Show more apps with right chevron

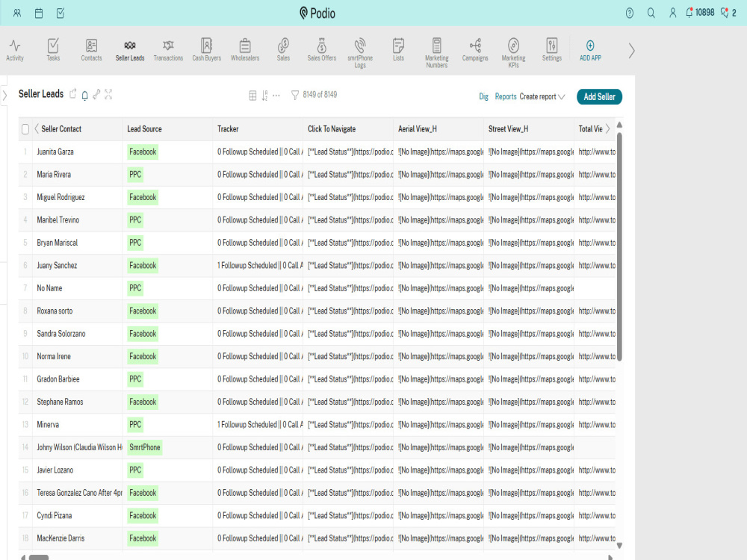[631, 51]
